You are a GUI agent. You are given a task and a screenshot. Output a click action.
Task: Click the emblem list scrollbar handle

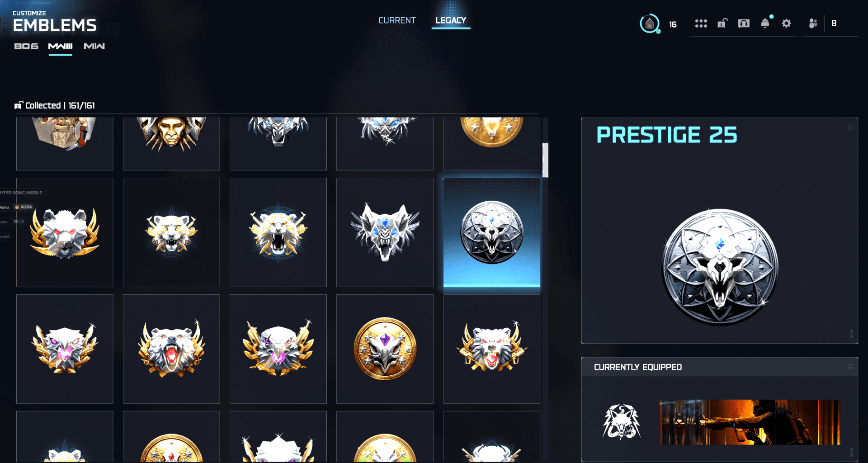coord(545,160)
